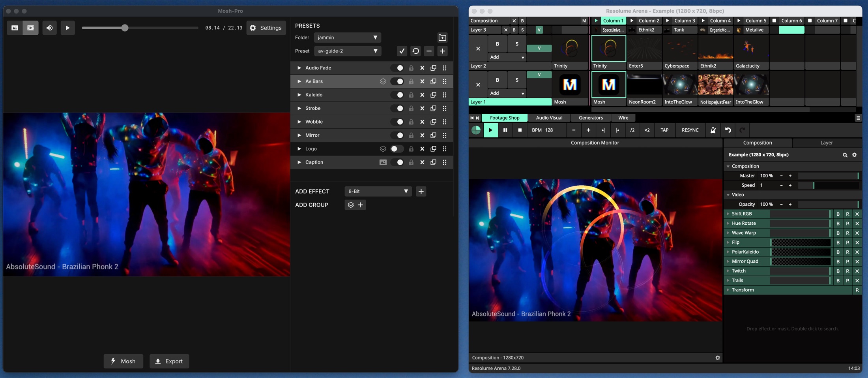Tap tempo with TAP button
The height and width of the screenshot is (378, 868).
click(664, 130)
